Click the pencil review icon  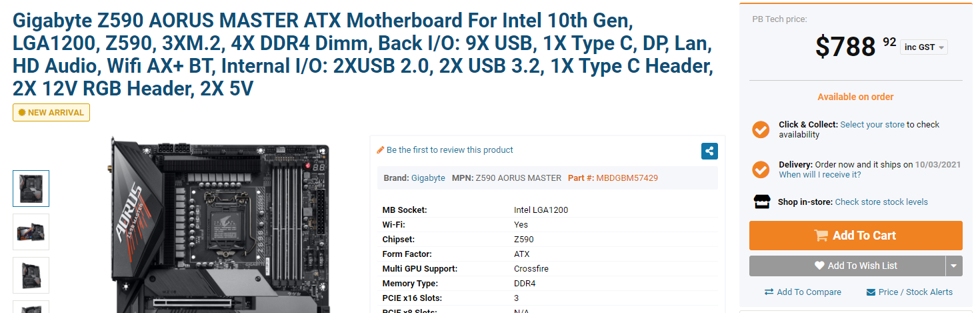381,150
